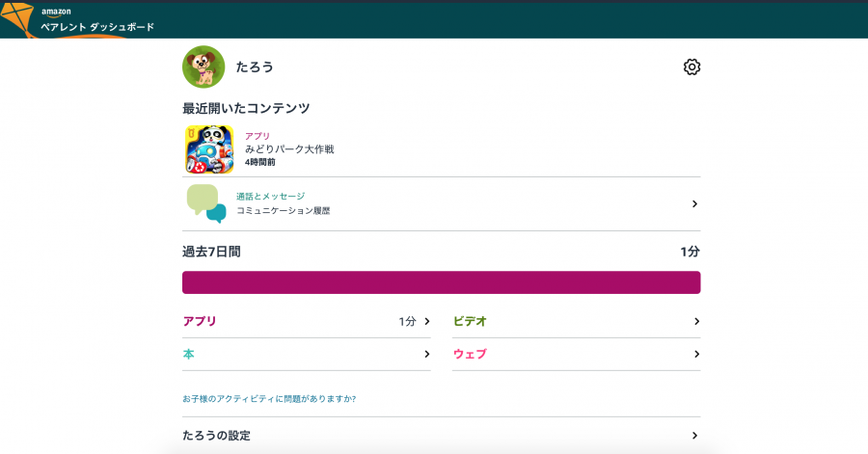This screenshot has width=868, height=454.
Task: Expand the ビデオ row chevron
Action: pos(696,321)
